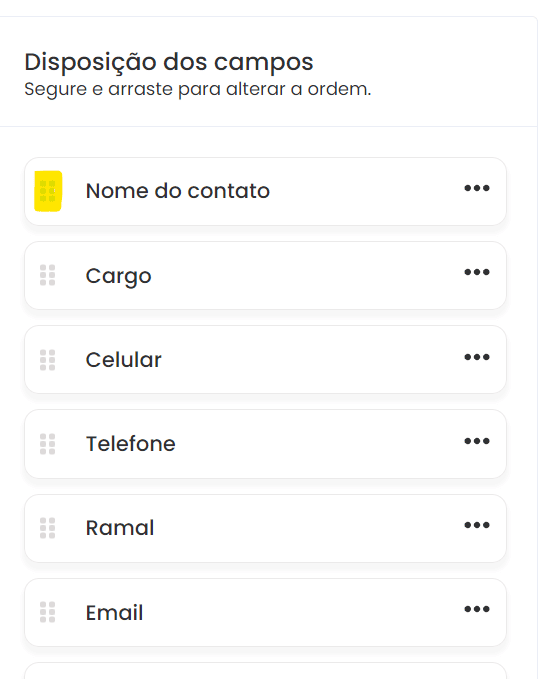Show more options for the Email field
Viewport: 560px width, 679px height.
coord(477,609)
